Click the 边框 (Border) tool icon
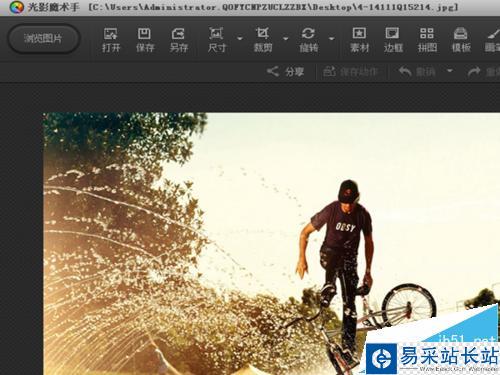The height and width of the screenshot is (375, 500). coord(393,40)
